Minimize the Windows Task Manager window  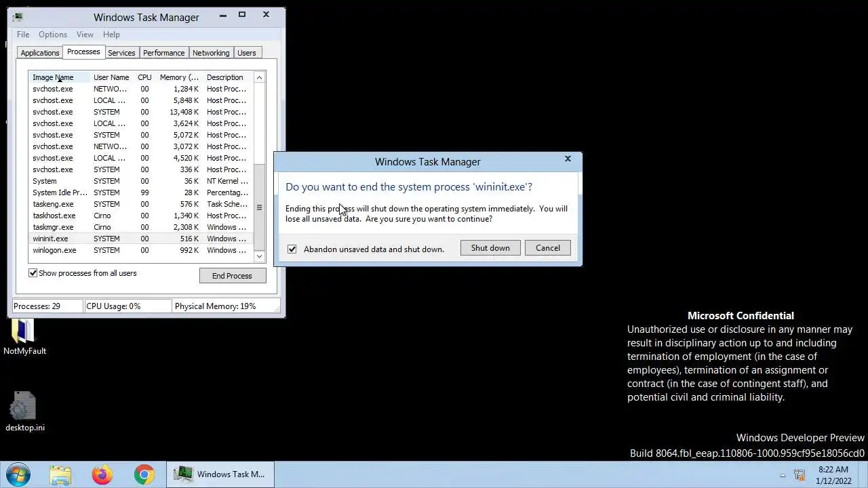tap(223, 15)
